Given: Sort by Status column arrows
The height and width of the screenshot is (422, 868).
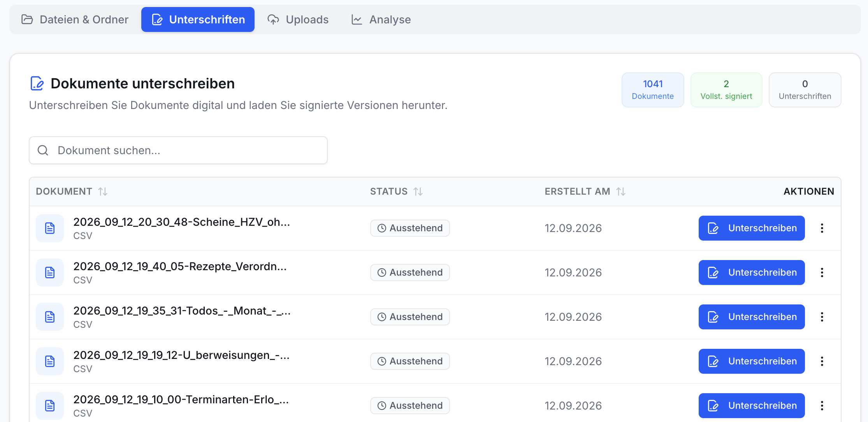Looking at the screenshot, I should 418,192.
